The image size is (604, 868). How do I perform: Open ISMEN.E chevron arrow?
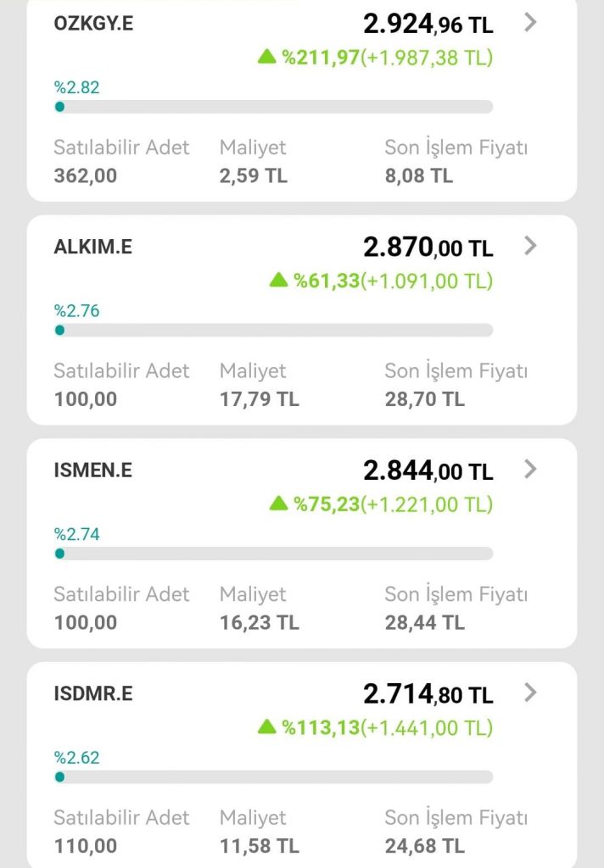point(531,469)
